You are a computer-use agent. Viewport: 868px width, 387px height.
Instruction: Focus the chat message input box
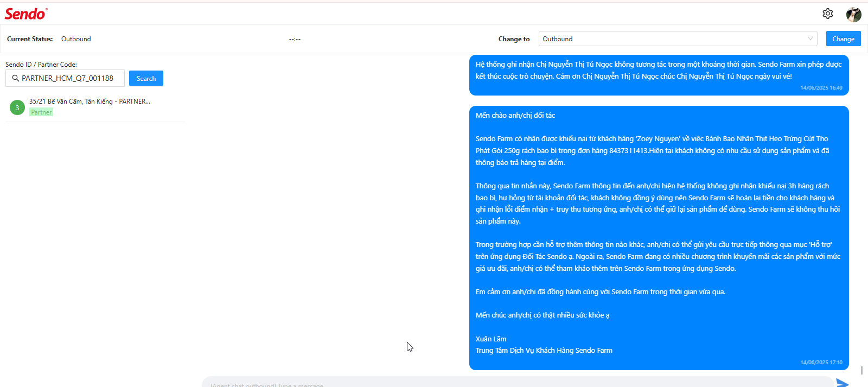518,382
